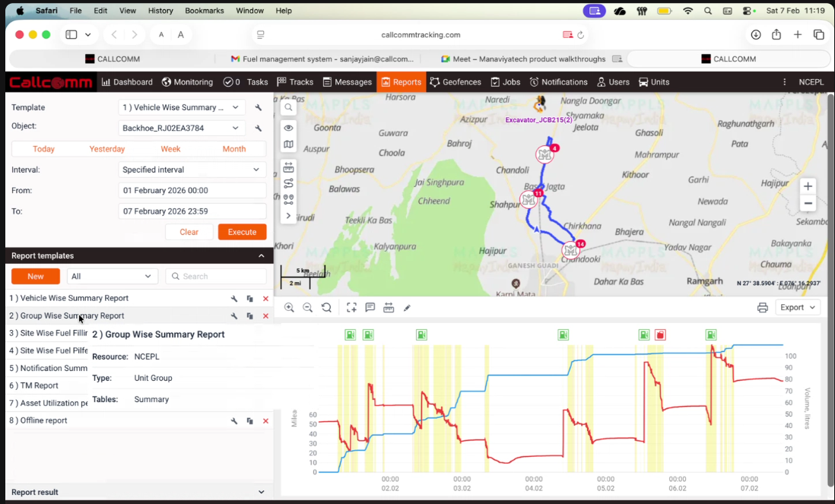Create a template with the New button
Viewport: 835px width, 504px height.
point(35,275)
